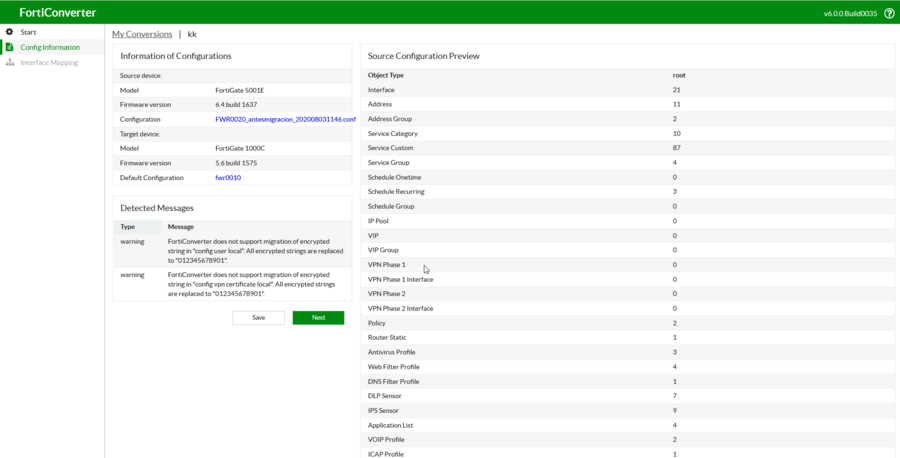The width and height of the screenshot is (900, 458).
Task: Click the Start gear icon in sidebar
Action: [10, 32]
